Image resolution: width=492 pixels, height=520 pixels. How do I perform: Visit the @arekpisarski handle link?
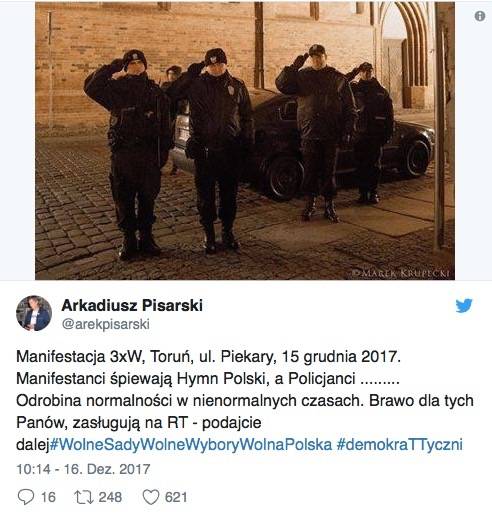[106, 324]
